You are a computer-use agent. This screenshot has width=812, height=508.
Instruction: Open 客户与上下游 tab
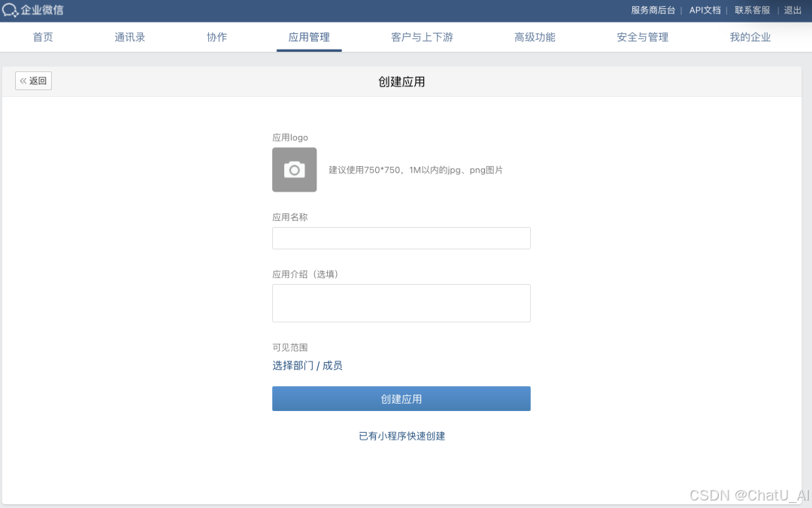(x=422, y=38)
